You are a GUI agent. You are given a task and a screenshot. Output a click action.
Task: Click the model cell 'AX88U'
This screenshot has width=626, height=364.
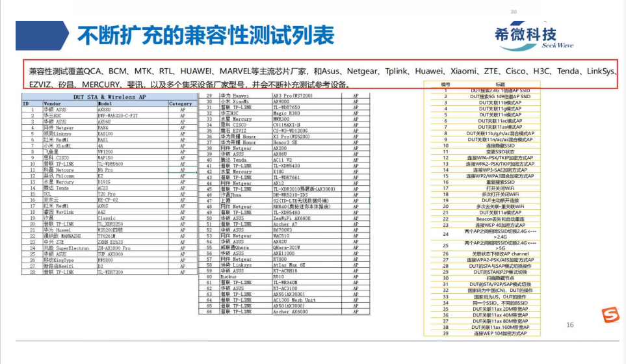(104, 109)
